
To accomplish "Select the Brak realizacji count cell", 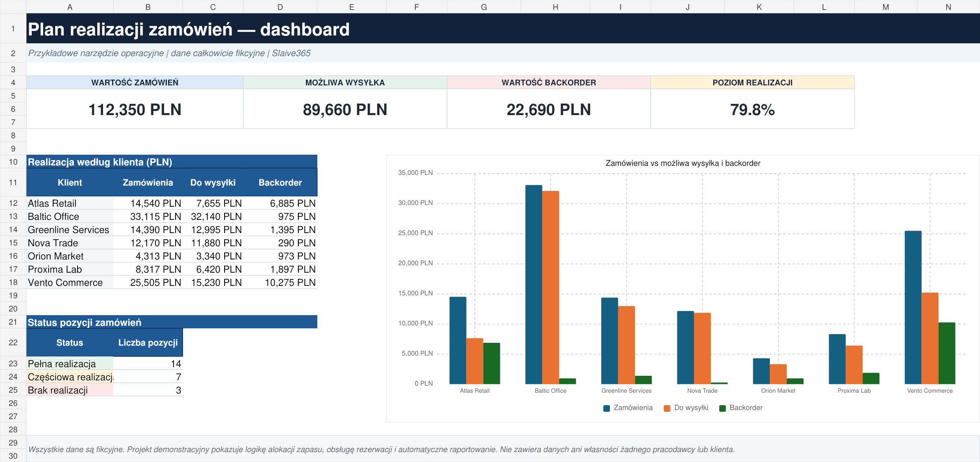I will [x=148, y=390].
